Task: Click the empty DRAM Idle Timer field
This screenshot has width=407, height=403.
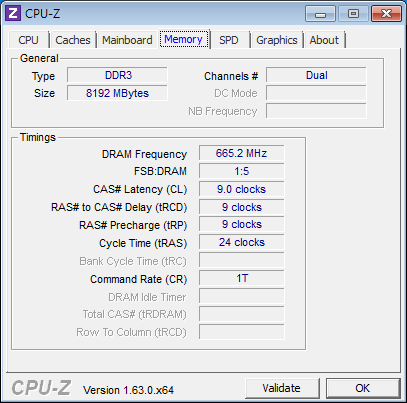Action: (242, 296)
